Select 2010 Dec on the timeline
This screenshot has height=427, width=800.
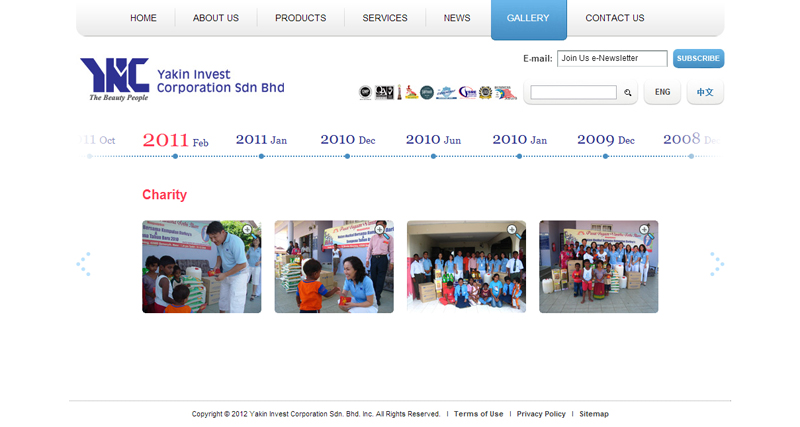pyautogui.click(x=347, y=141)
